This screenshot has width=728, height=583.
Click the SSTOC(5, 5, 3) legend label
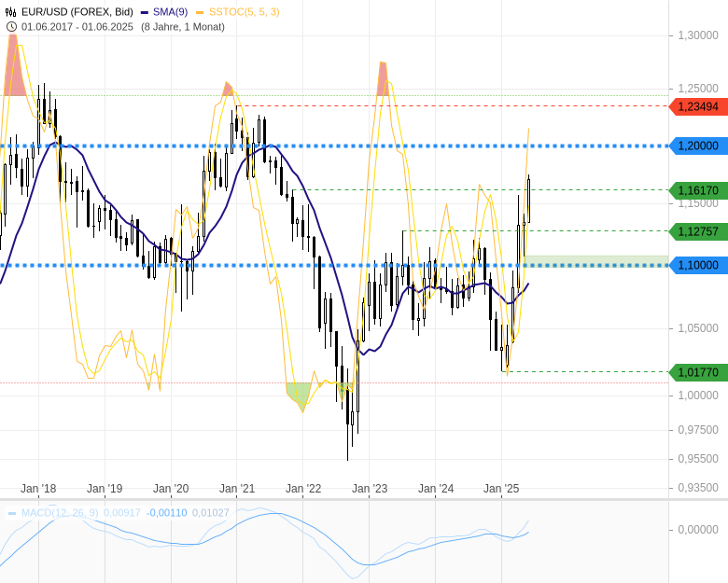[x=245, y=12]
